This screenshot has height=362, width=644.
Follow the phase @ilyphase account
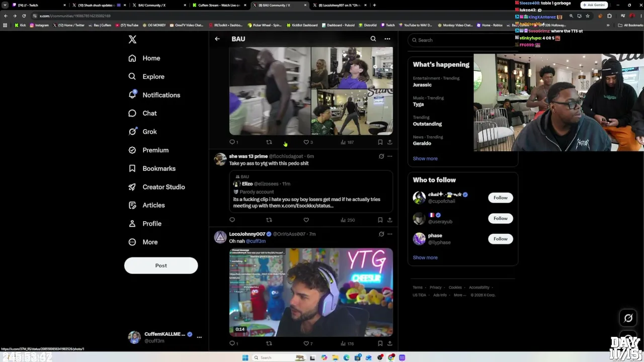[500, 239]
